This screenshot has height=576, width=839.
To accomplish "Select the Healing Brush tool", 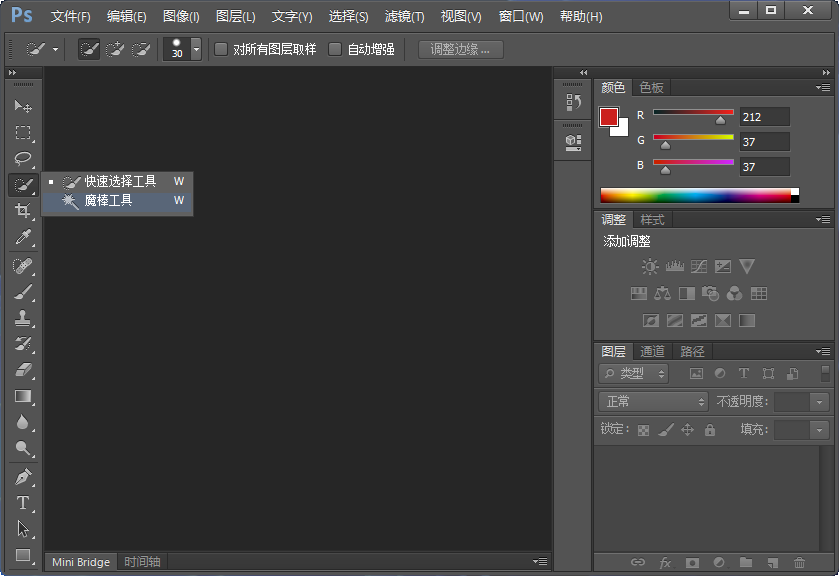I will click(x=23, y=266).
